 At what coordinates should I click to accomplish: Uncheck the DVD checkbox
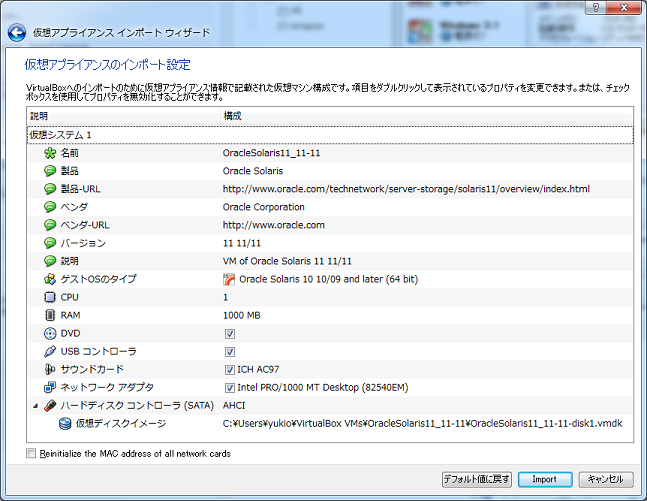[x=230, y=333]
